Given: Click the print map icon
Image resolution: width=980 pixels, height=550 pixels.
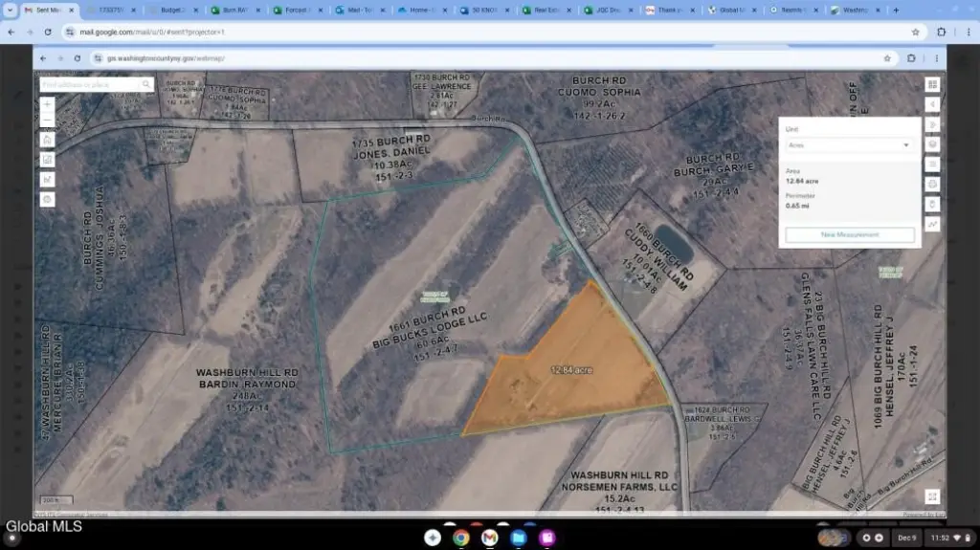Looking at the screenshot, I should pyautogui.click(x=932, y=184).
